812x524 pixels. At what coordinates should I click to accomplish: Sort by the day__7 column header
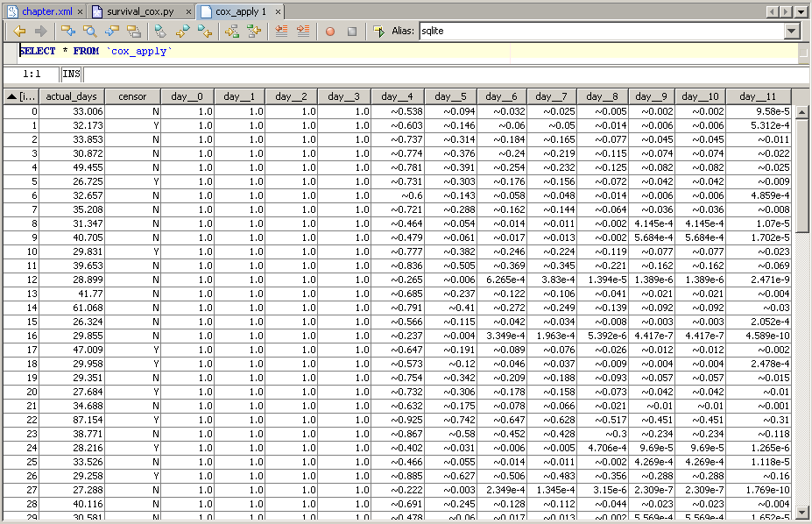coord(552,96)
